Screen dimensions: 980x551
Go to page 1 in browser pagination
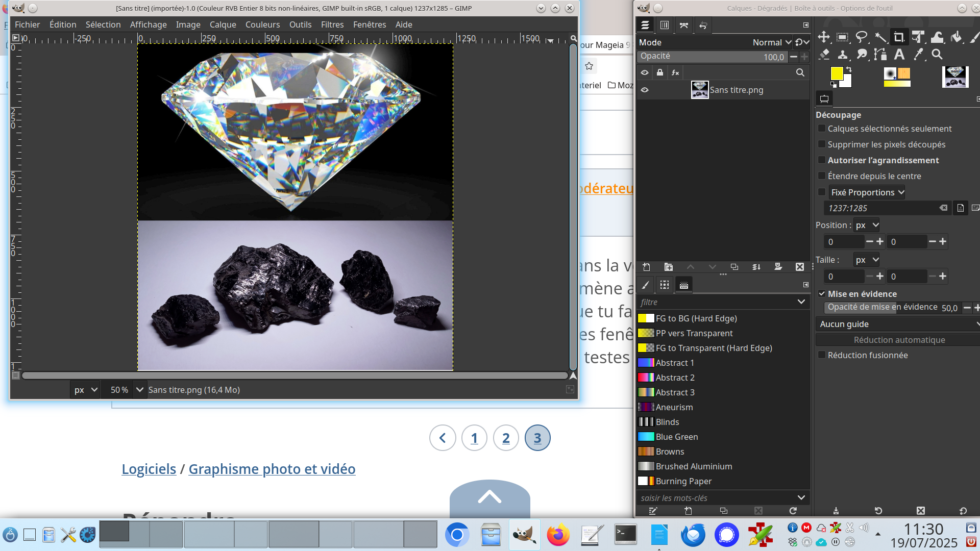pos(474,438)
